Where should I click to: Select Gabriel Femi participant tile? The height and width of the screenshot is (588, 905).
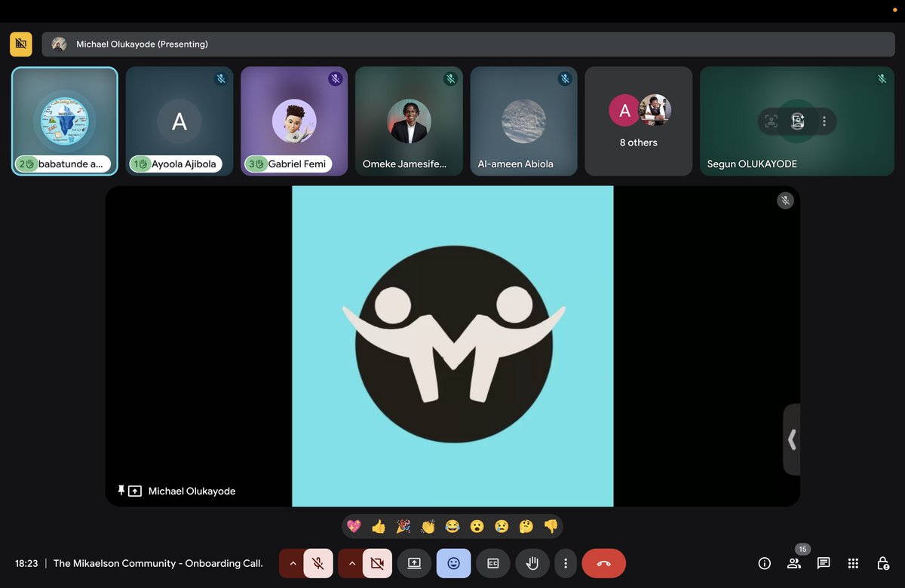(294, 121)
